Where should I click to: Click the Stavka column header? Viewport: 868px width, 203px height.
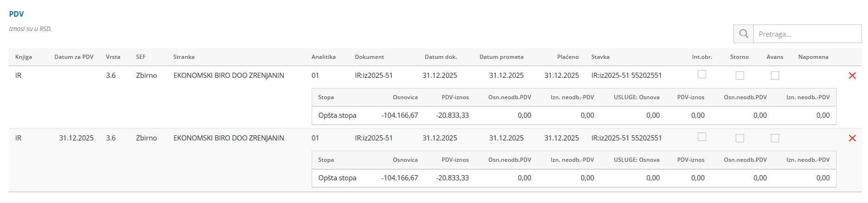600,57
